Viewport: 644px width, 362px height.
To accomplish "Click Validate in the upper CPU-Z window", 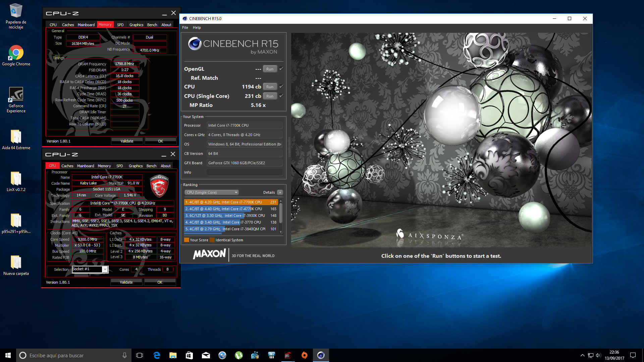I will pos(127,141).
